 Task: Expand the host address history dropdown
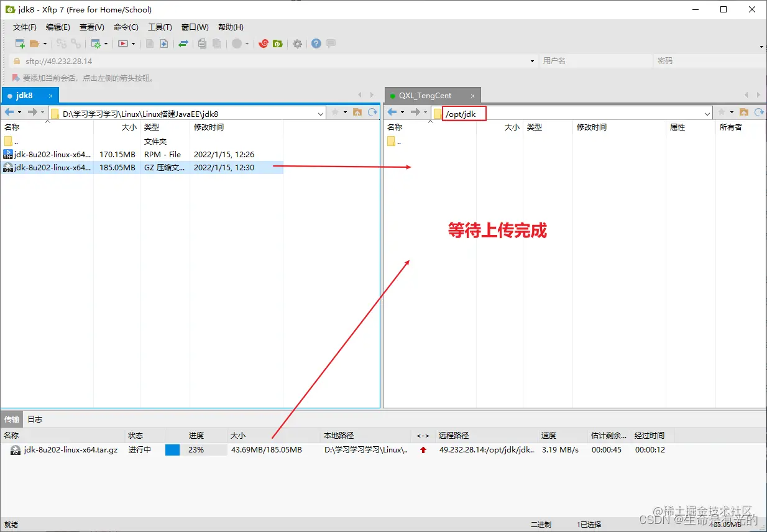(x=533, y=61)
